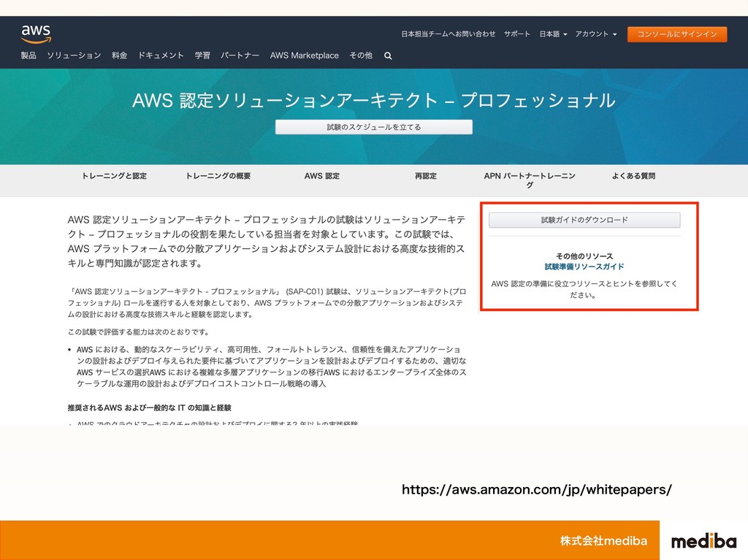The width and height of the screenshot is (748, 560).
Task: Switch to APN パートナートレーニング tab
Action: (x=530, y=180)
